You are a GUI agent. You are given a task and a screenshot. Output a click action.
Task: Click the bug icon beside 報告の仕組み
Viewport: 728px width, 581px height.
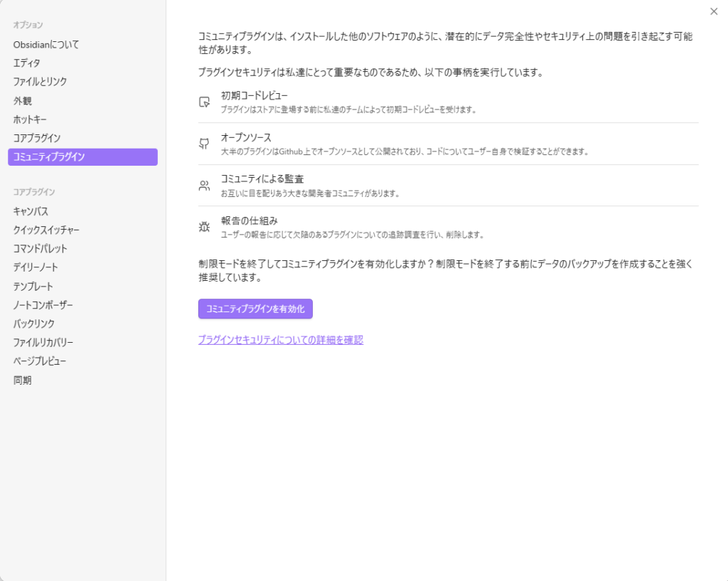point(205,227)
